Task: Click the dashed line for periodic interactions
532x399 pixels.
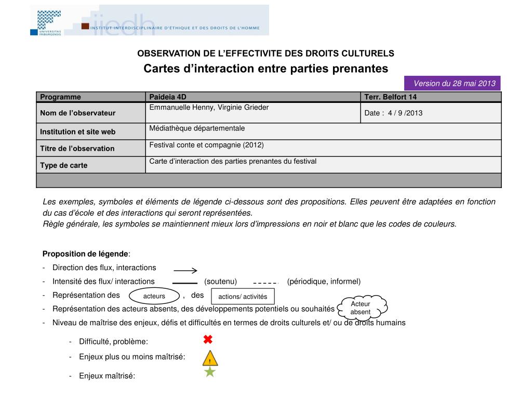Action: (x=266, y=283)
